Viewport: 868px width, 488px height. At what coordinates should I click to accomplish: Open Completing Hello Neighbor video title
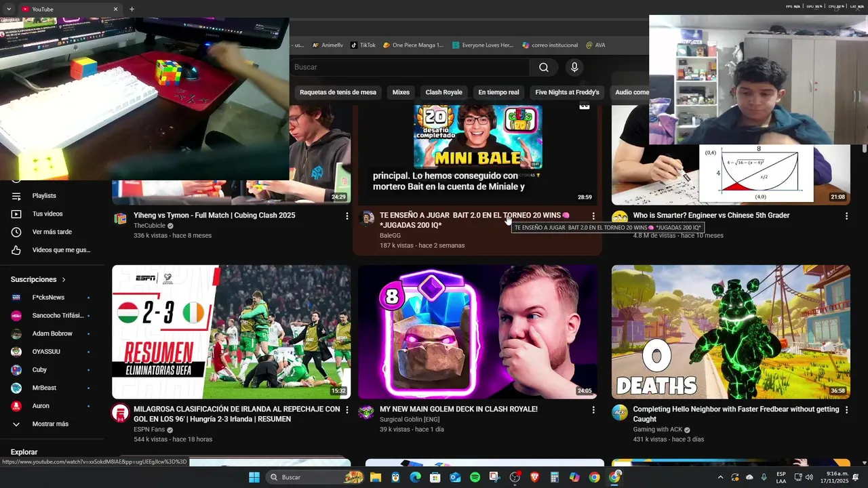(736, 414)
